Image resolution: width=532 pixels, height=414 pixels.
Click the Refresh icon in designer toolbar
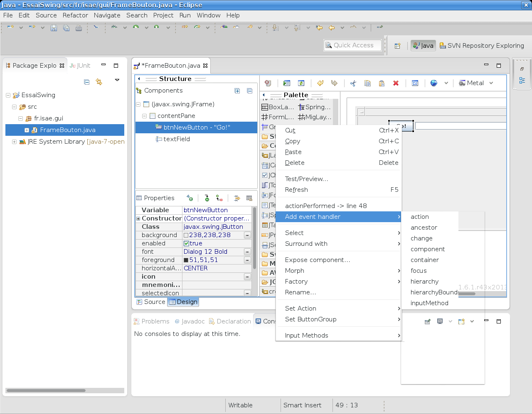pyautogui.click(x=301, y=83)
